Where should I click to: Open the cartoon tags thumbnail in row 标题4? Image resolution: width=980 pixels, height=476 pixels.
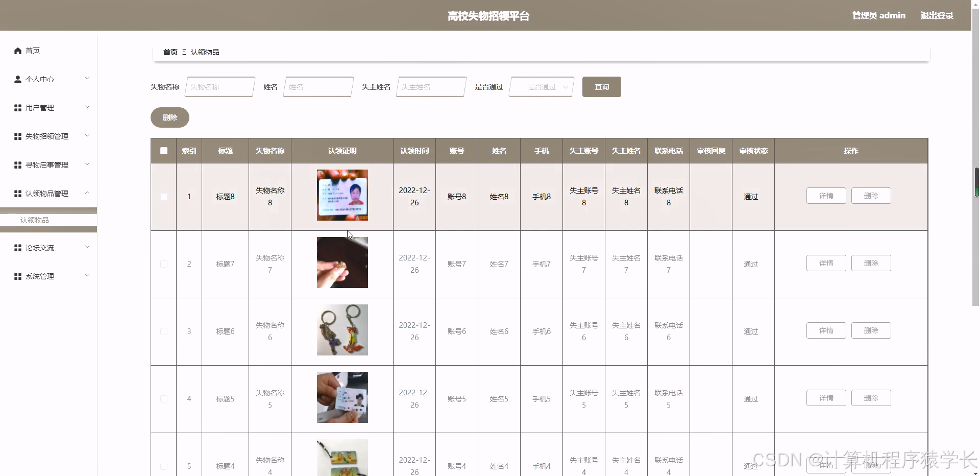(x=342, y=458)
